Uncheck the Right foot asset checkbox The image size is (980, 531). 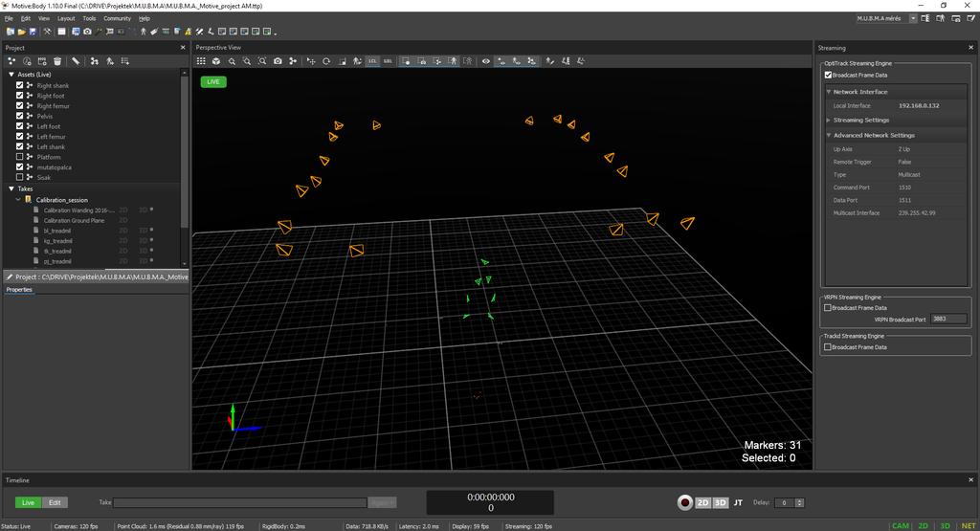19,96
